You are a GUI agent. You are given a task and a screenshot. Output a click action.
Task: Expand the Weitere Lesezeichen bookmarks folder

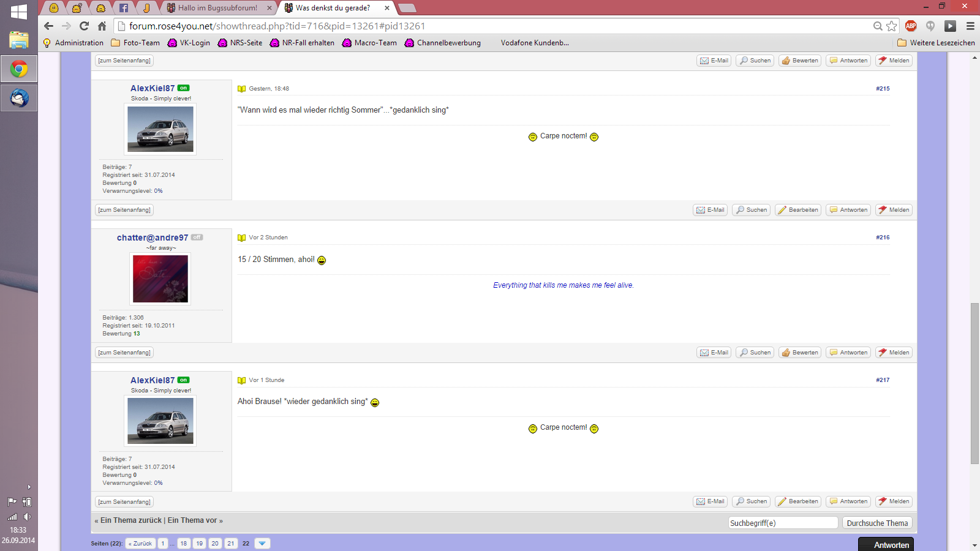(x=935, y=43)
